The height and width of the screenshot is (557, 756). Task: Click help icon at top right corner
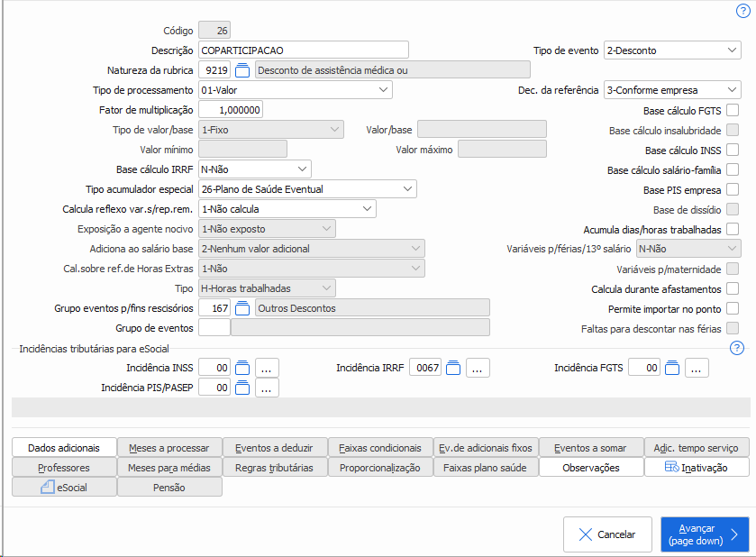click(x=742, y=11)
